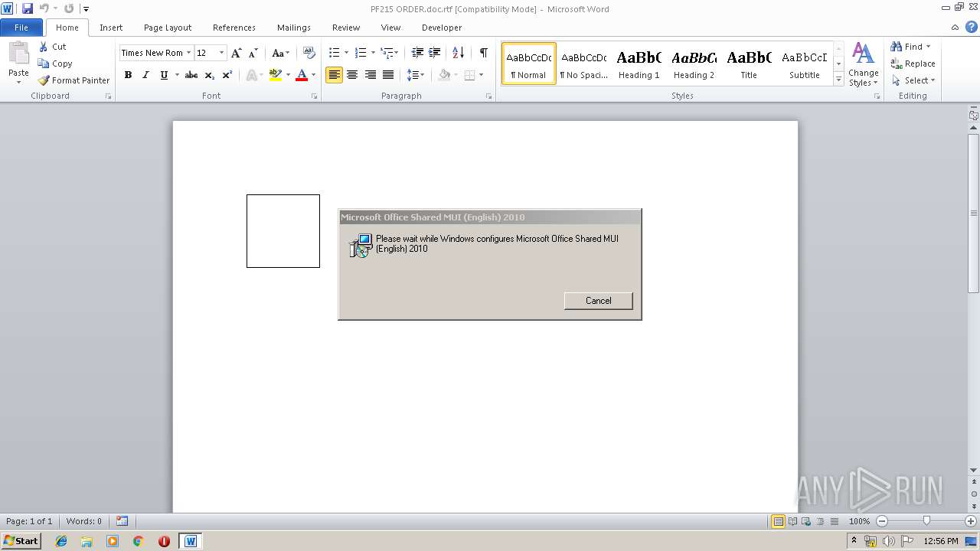Toggle Show/Hide paragraph marks
This screenshot has height=551, width=980.
(483, 53)
